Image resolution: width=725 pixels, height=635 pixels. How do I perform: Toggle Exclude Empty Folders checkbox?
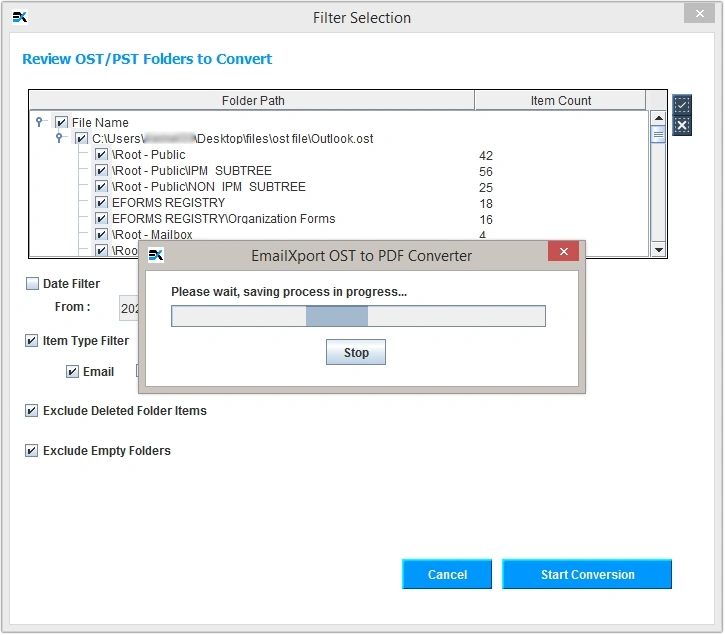point(31,450)
